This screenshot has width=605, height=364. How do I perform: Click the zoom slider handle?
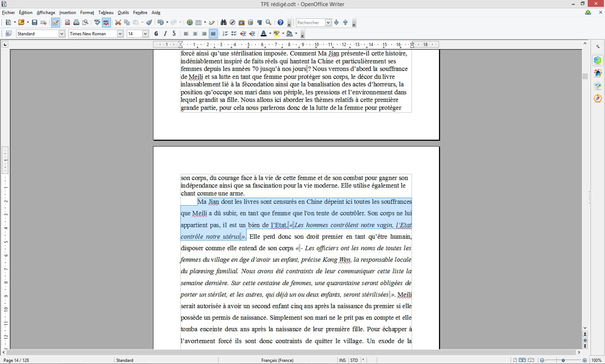563,360
